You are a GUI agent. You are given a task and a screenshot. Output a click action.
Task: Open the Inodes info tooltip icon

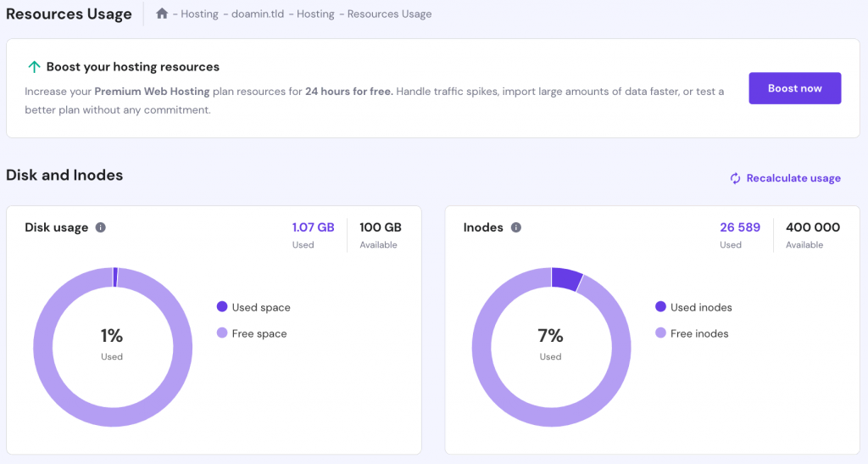[516, 227]
